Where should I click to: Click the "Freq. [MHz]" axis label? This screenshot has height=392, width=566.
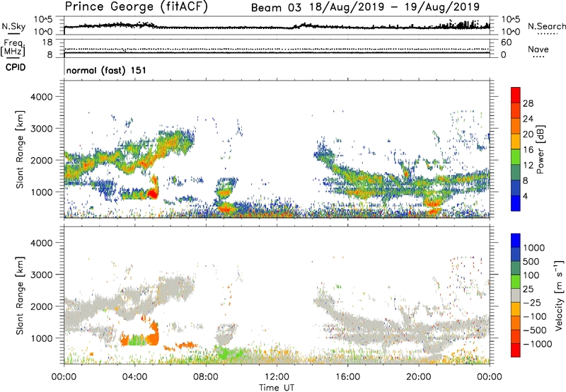pyautogui.click(x=13, y=48)
